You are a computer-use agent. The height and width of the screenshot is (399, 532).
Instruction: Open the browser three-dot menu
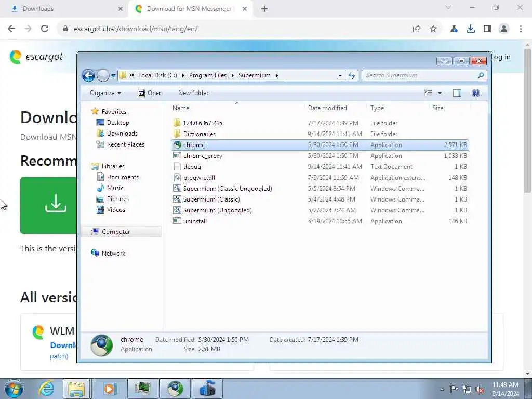point(521,29)
